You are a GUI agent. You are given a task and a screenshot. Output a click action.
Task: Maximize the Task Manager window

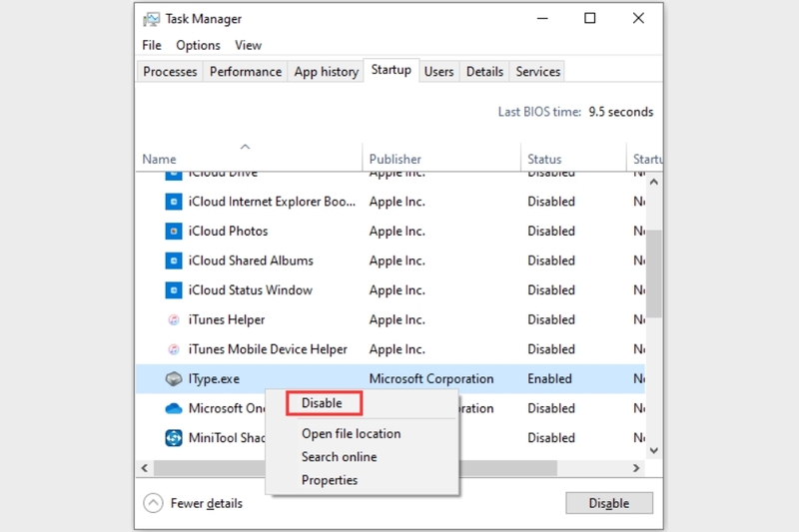click(589, 18)
